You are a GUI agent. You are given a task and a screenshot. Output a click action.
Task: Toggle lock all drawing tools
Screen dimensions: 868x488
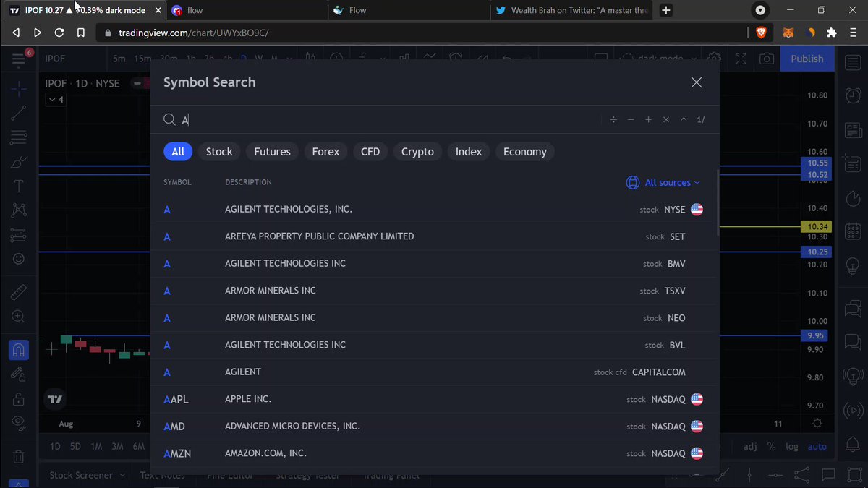[x=19, y=399]
